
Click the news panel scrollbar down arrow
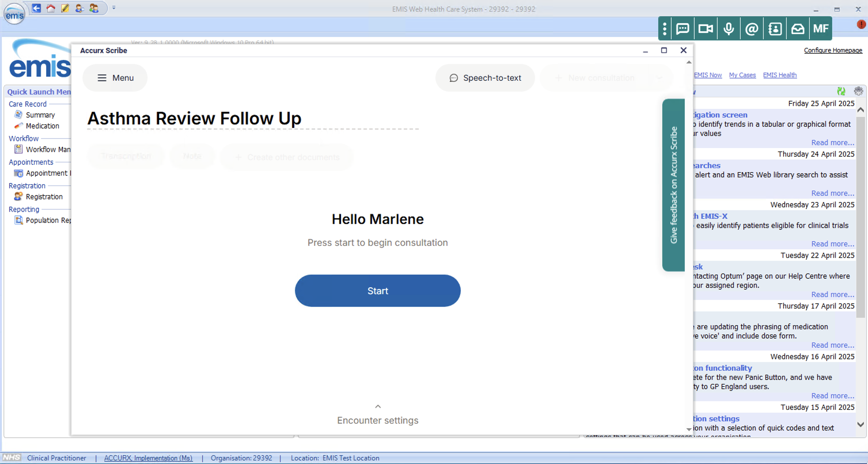(861, 424)
